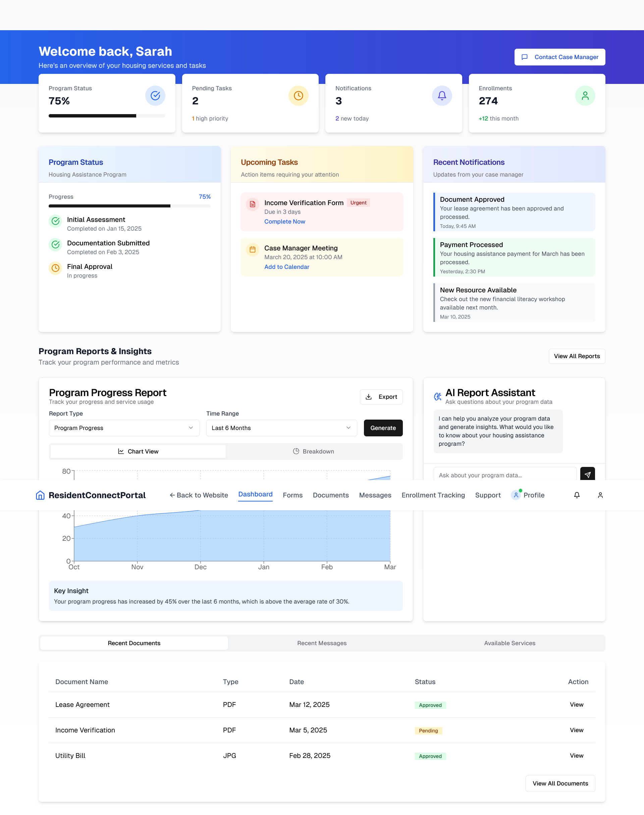Click the send arrow in AI Report Assistant
The height and width of the screenshot is (815, 644).
[x=588, y=474]
